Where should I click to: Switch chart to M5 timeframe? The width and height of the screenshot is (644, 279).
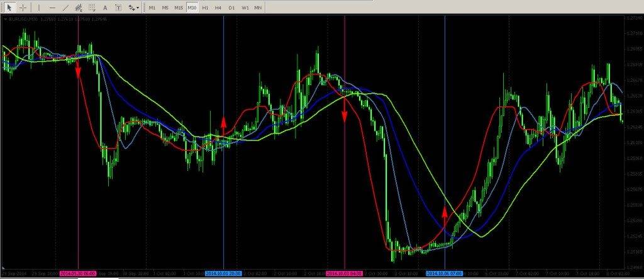click(x=165, y=8)
